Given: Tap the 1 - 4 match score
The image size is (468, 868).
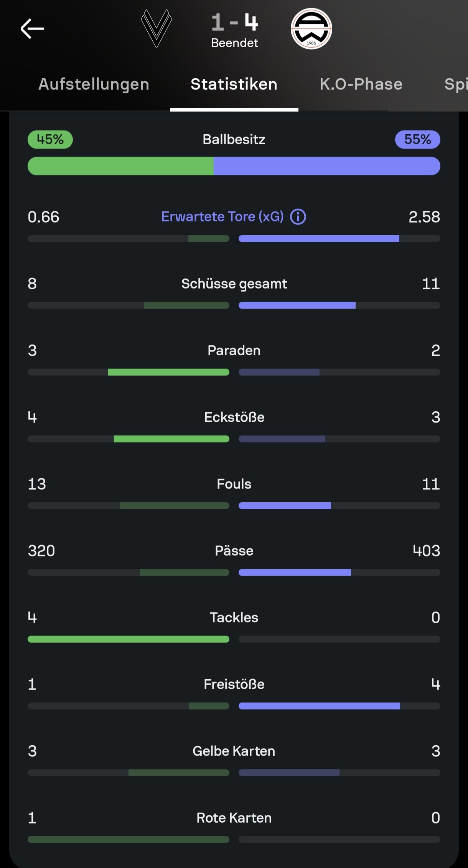Looking at the screenshot, I should tap(234, 23).
